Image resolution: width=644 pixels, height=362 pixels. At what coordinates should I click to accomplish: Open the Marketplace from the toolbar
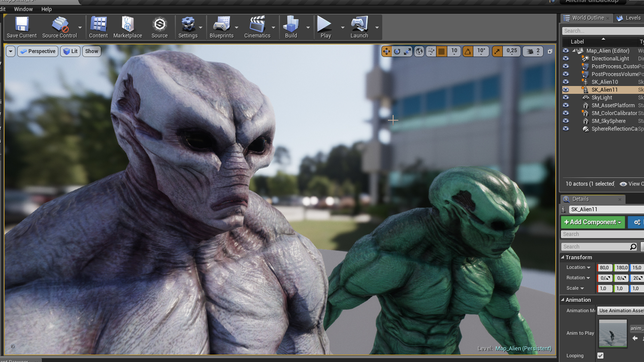point(127,27)
